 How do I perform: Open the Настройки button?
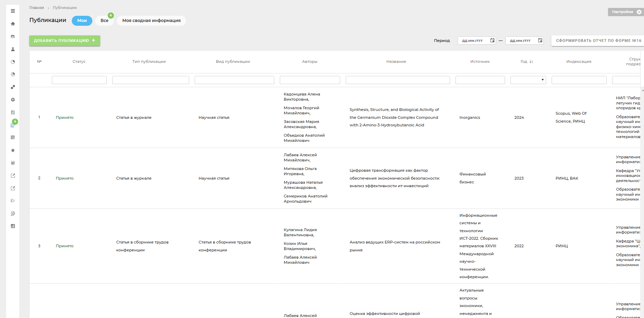pyautogui.click(x=625, y=12)
